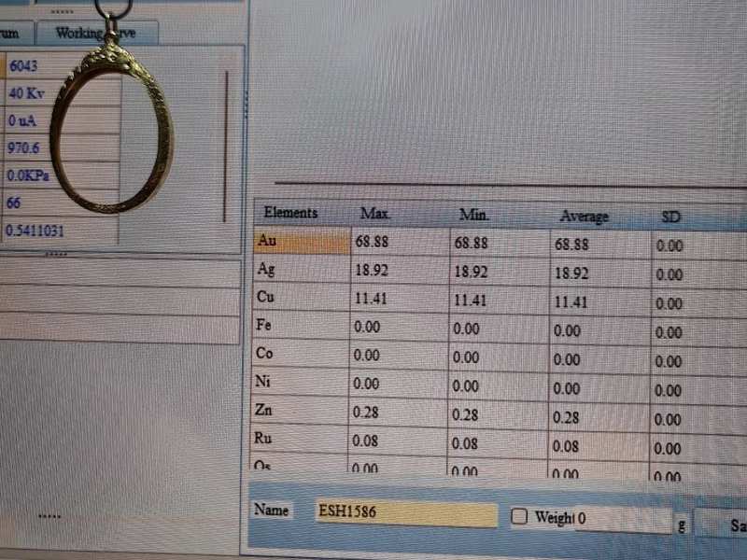Click the Max. column header
Image resolution: width=747 pixels, height=560 pixels.
coord(375,214)
